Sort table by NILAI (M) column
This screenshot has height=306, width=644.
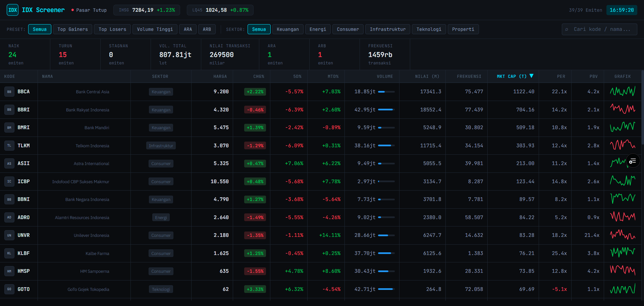pos(423,76)
